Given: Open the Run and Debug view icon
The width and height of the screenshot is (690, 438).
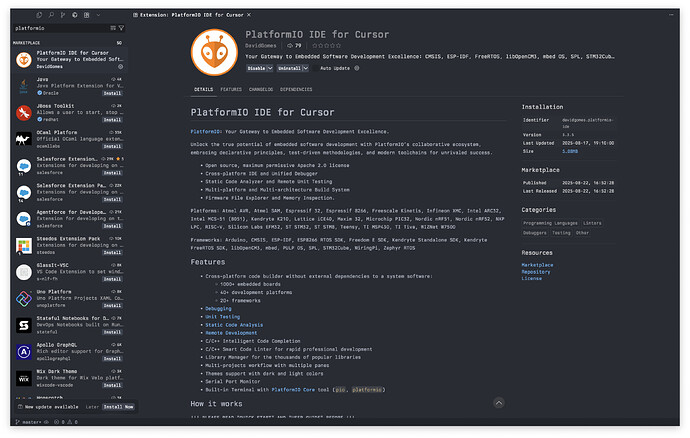Looking at the screenshot, I should (75, 15).
